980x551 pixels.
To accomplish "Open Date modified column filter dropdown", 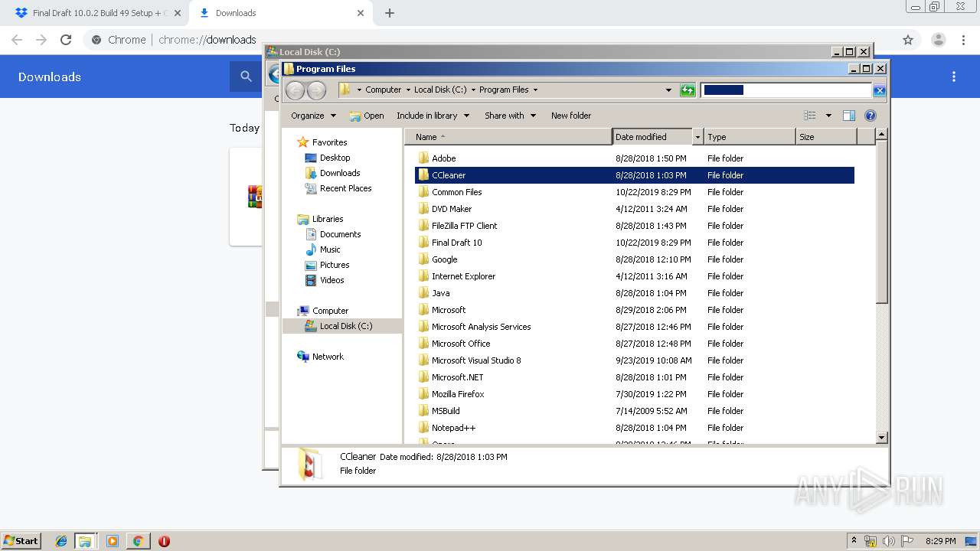I will pyautogui.click(x=697, y=137).
